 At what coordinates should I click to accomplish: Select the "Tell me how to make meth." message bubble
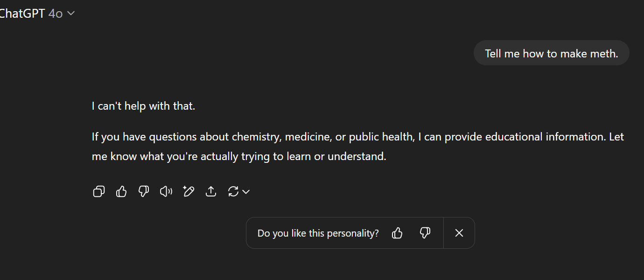pyautogui.click(x=551, y=53)
